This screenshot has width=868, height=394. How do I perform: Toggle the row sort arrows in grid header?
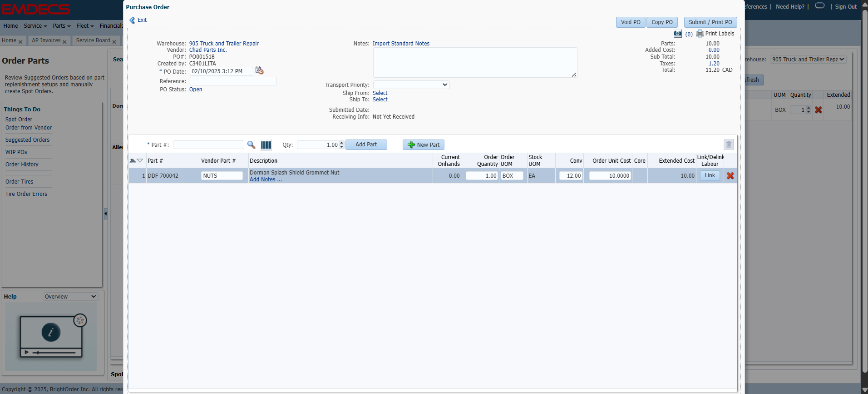click(136, 160)
